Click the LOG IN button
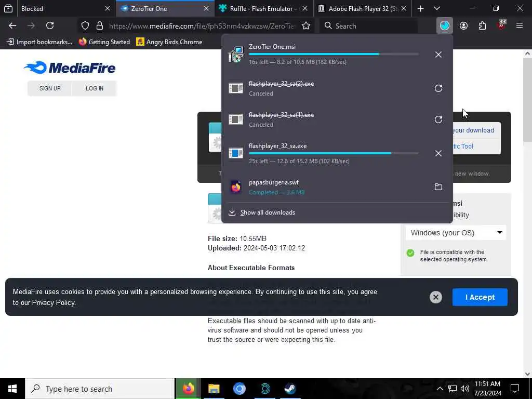The height and width of the screenshot is (399, 532). [x=95, y=88]
